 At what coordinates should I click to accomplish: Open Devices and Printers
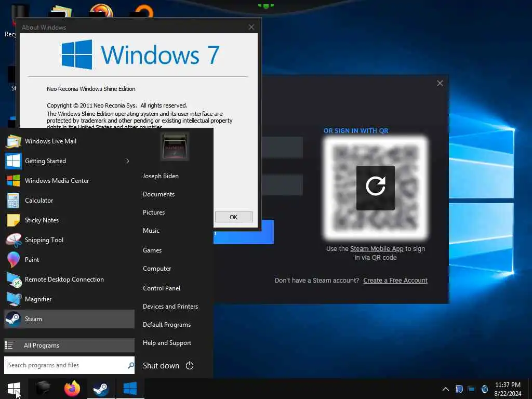tap(170, 307)
